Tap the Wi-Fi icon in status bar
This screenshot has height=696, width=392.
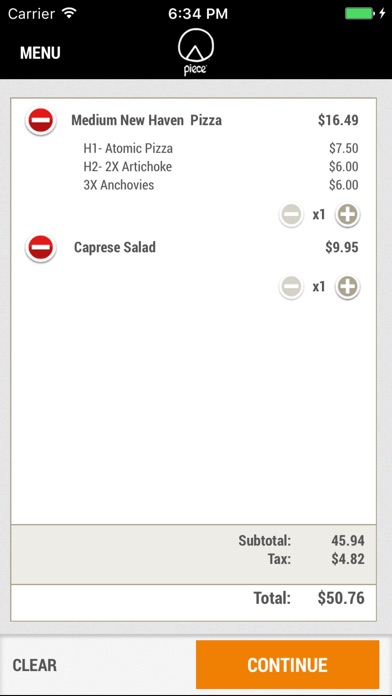69,13
